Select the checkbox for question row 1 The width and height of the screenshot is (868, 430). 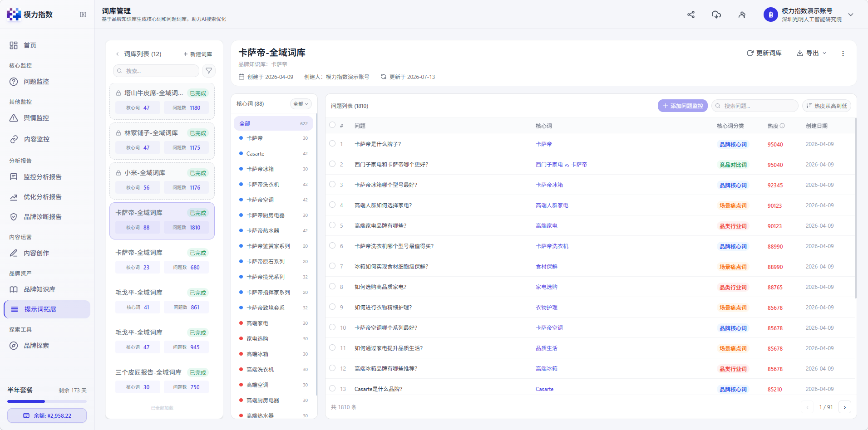click(x=332, y=143)
